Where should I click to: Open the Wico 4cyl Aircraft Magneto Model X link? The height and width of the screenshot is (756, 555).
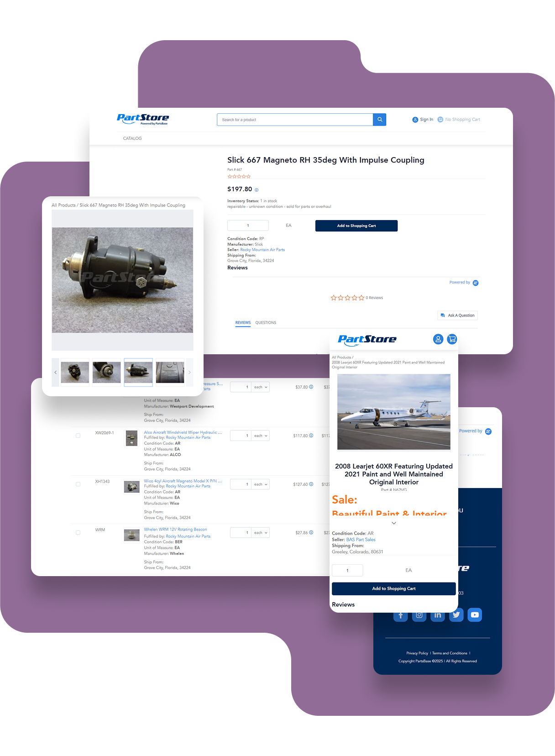183,481
